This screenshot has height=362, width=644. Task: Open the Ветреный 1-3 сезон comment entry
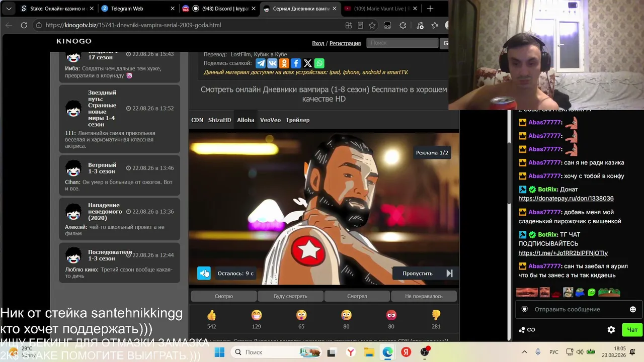(x=119, y=175)
